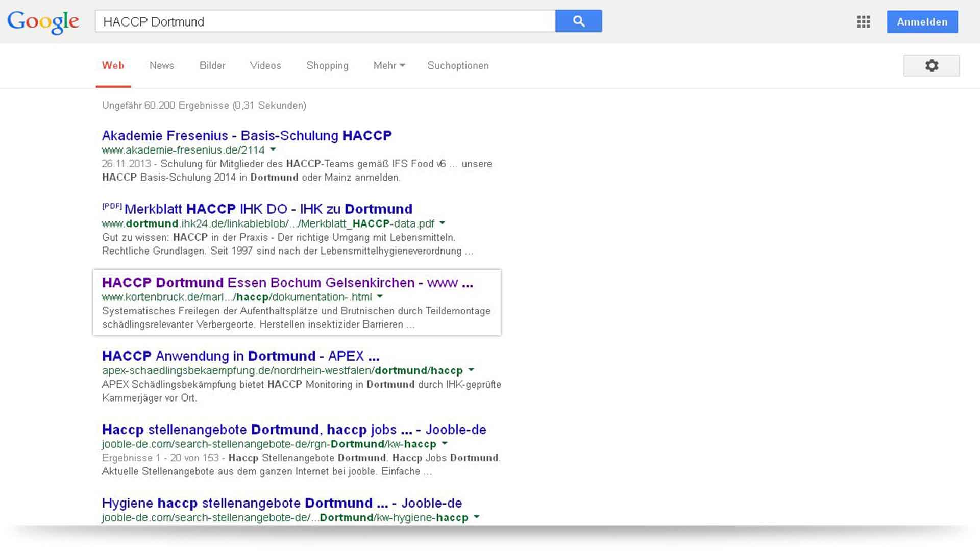Switch to the News tab
The height and width of the screenshot is (551, 980).
pos(162,65)
